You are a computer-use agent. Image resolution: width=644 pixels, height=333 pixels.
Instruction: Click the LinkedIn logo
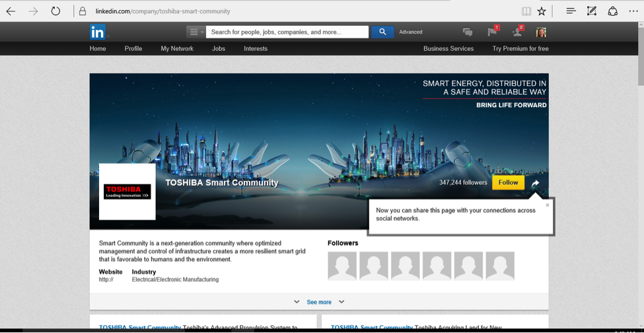point(98,32)
